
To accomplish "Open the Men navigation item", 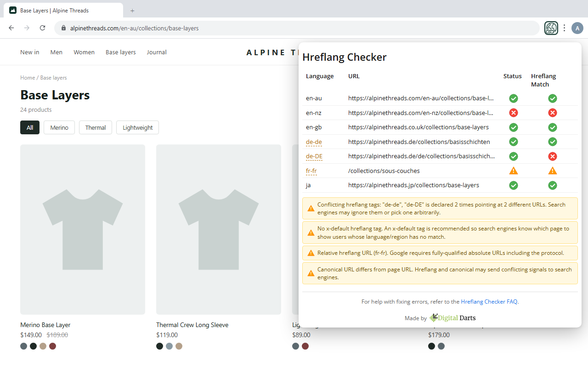I will coord(57,52).
